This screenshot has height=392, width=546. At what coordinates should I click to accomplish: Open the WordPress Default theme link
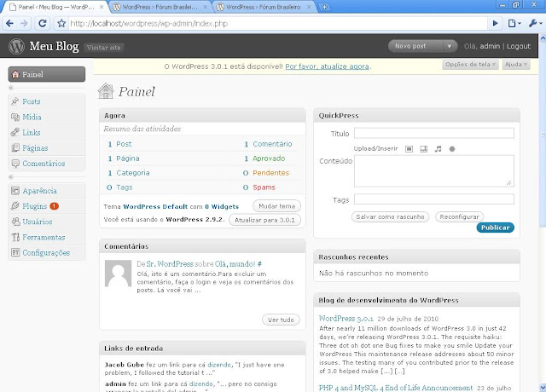[x=155, y=206]
